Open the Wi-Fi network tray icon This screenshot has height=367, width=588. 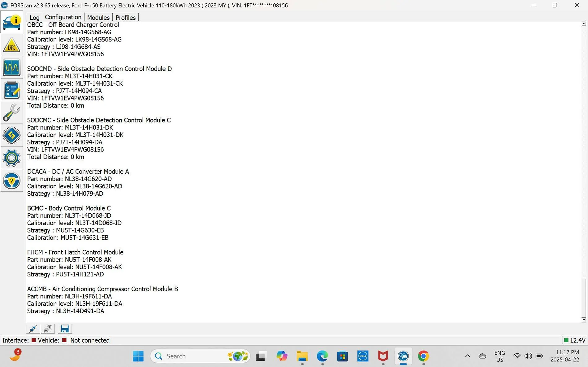(517, 356)
